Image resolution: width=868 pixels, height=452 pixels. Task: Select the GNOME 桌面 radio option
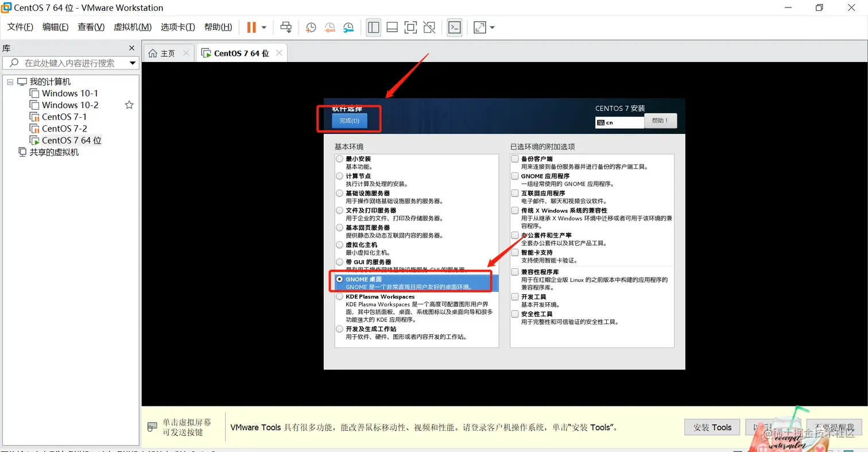tap(340, 279)
